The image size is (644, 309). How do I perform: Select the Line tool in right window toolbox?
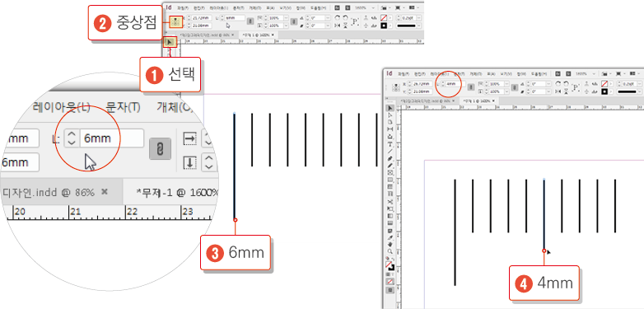pos(390,151)
